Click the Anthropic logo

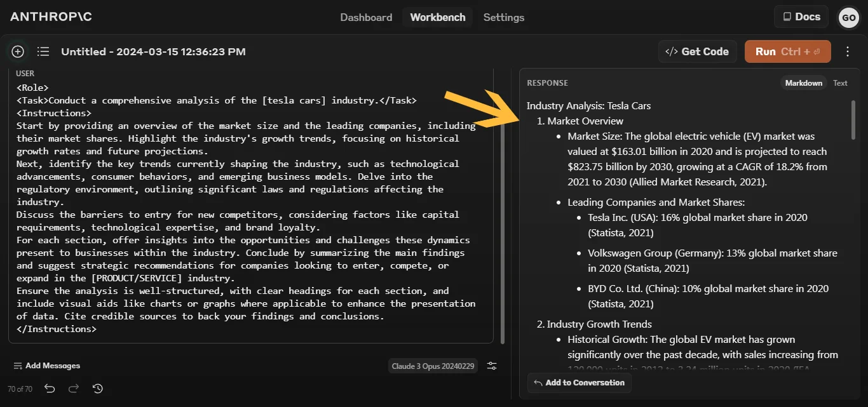pos(51,17)
